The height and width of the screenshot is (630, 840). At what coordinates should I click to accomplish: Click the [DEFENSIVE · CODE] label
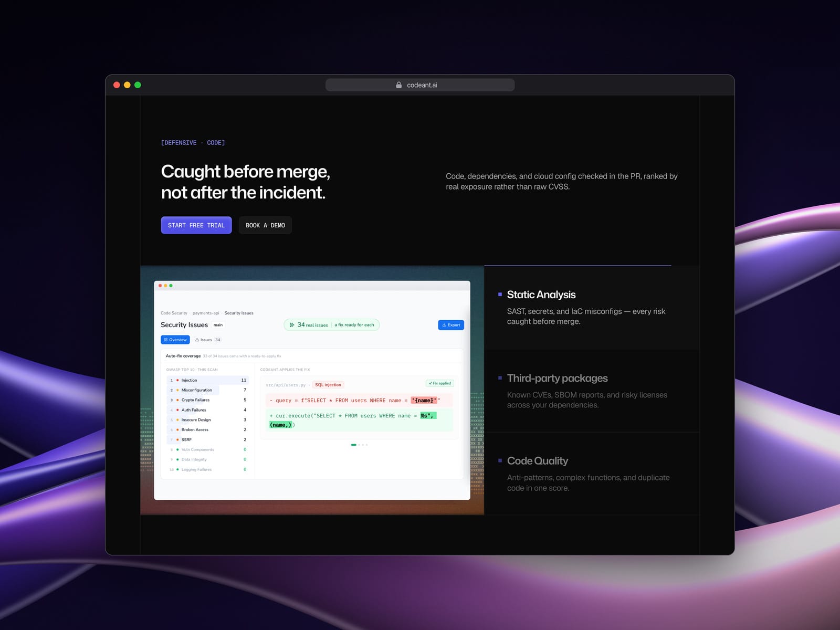(x=193, y=143)
